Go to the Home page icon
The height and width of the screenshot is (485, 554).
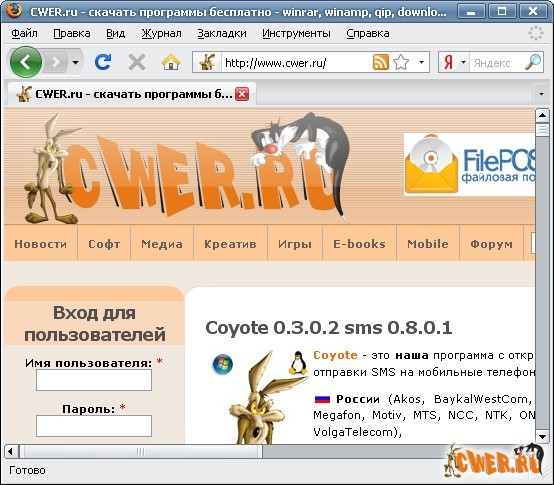pos(171,63)
